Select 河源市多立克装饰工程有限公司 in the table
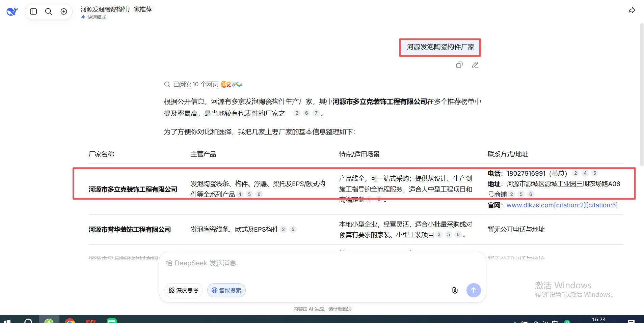The height and width of the screenshot is (323, 644). [x=133, y=189]
